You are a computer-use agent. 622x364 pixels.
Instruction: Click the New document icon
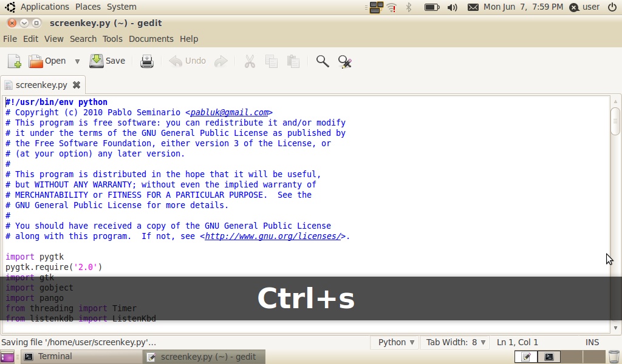coord(15,61)
